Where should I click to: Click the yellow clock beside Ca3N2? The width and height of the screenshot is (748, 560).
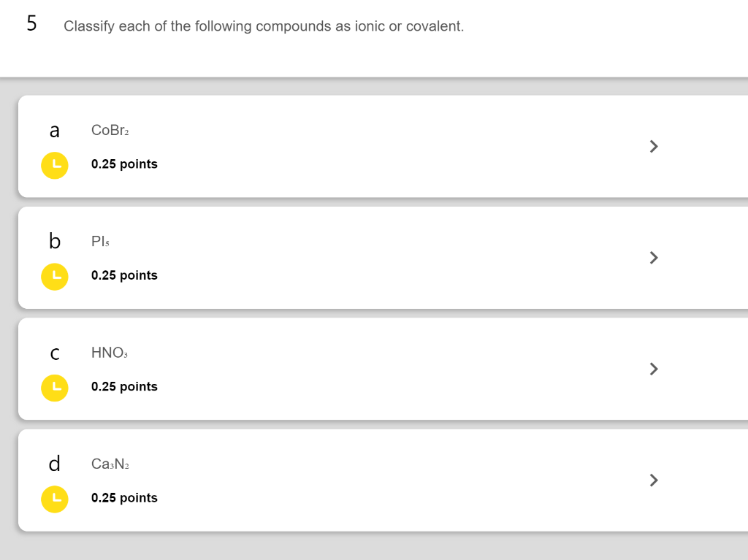tap(55, 499)
